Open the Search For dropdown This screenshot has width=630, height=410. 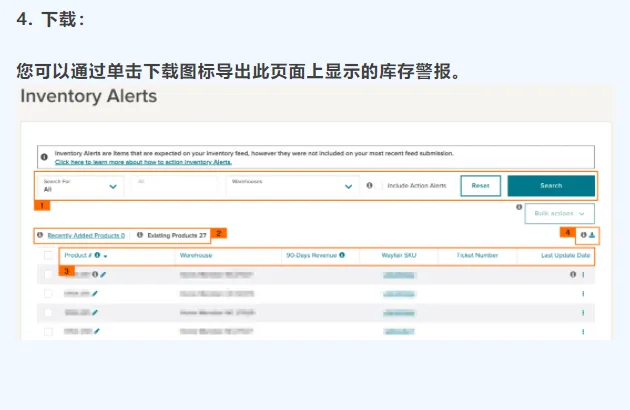(x=80, y=186)
